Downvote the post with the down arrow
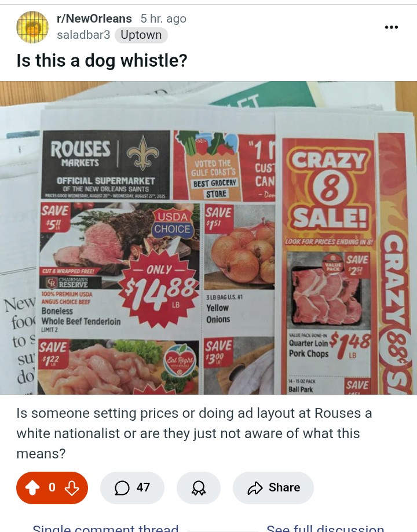This screenshot has height=532, width=417. 72,487
